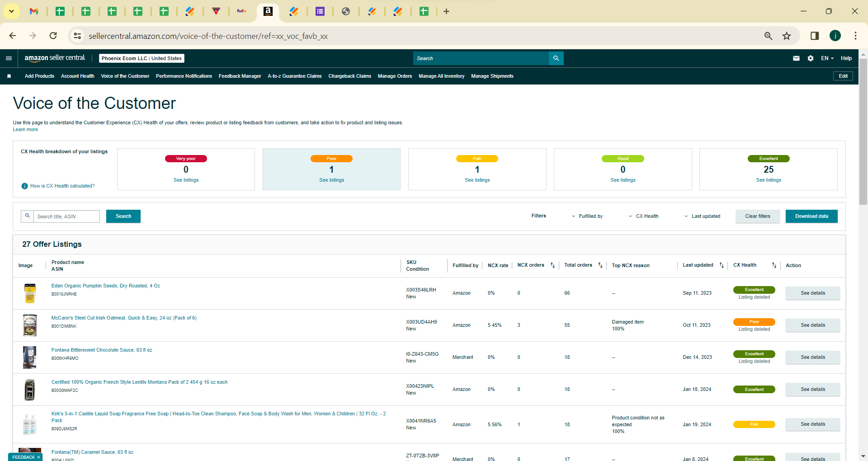Screen dimensions: 868x461
Task: Open the Seller Central hamburger menu
Action: pos(9,58)
